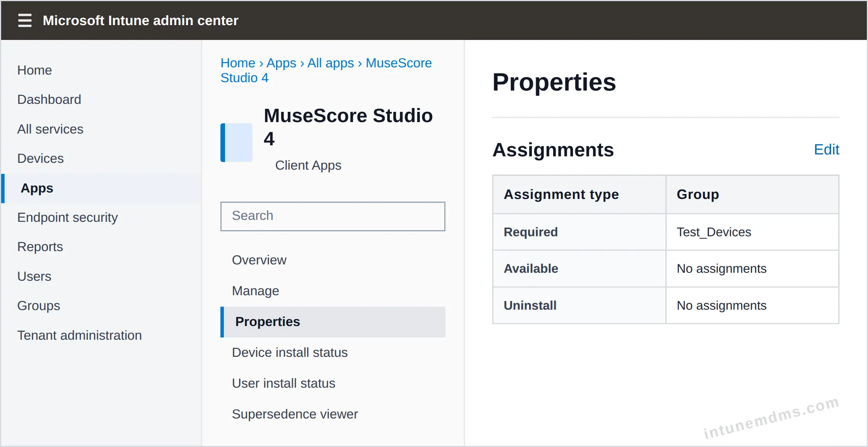This screenshot has width=868, height=447.
Task: Select the Available assignment cell
Action: (579, 269)
